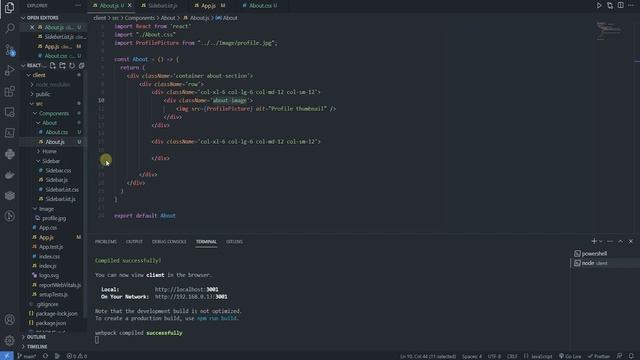Open the Source Control view

(9, 49)
